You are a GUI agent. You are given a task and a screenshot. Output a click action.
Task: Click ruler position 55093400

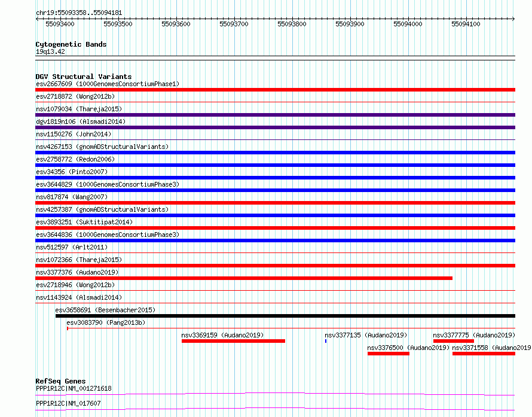pos(60,24)
